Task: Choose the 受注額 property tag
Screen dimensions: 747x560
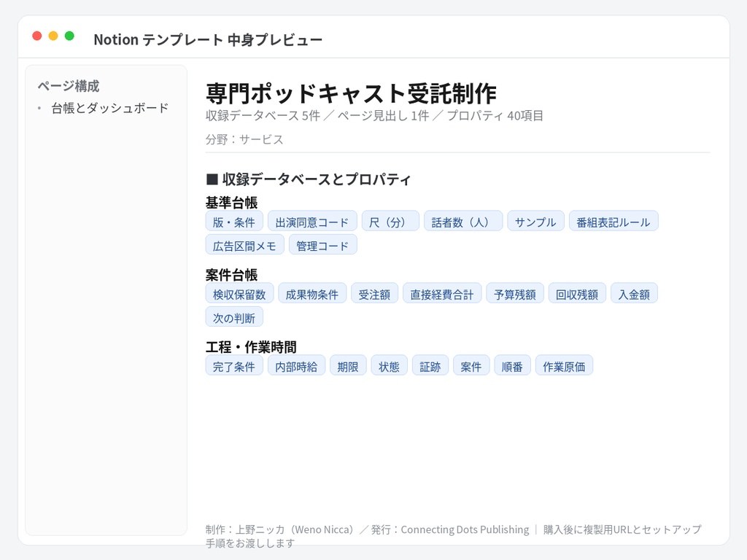Action: (x=374, y=293)
